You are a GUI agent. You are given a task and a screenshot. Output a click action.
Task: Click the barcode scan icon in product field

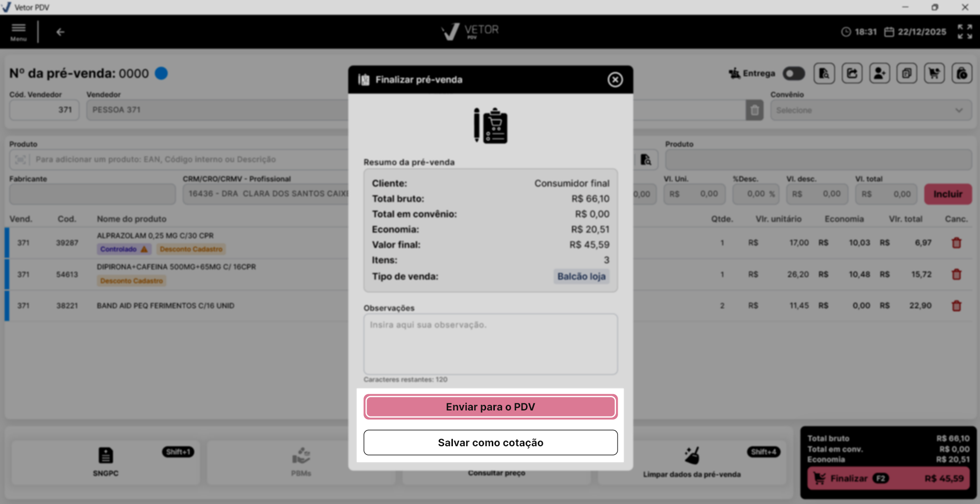[20, 160]
